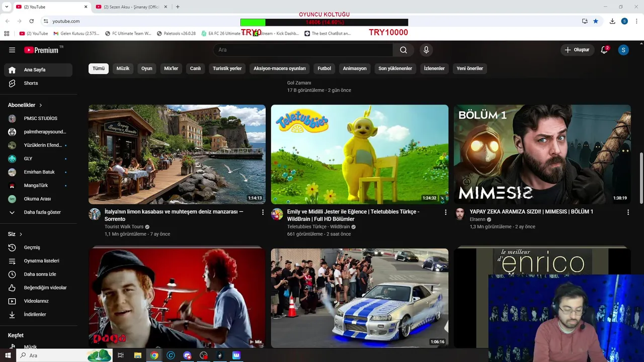Select the Turistik yerler chip

tap(227, 68)
